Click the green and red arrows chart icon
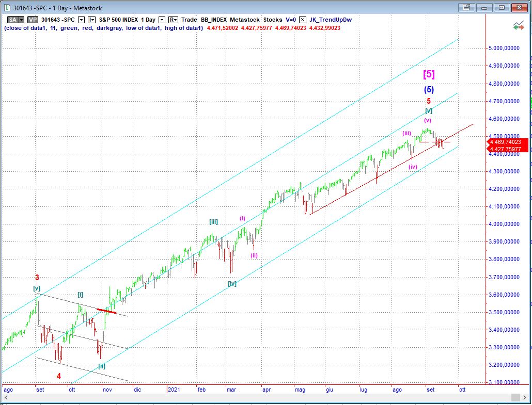 coord(518,26)
